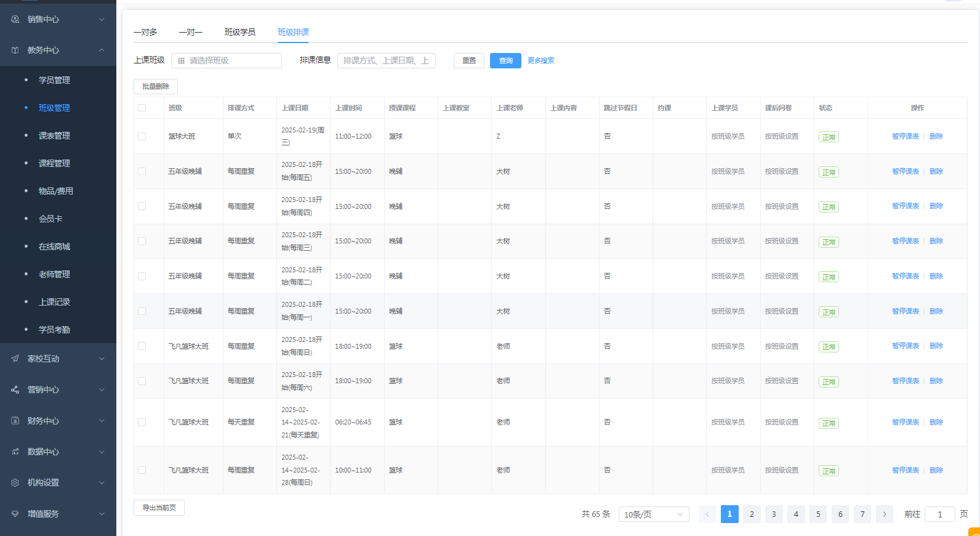Expand the 增值服务 menu chevron
Screen dimensions: 980x536
tap(102, 514)
